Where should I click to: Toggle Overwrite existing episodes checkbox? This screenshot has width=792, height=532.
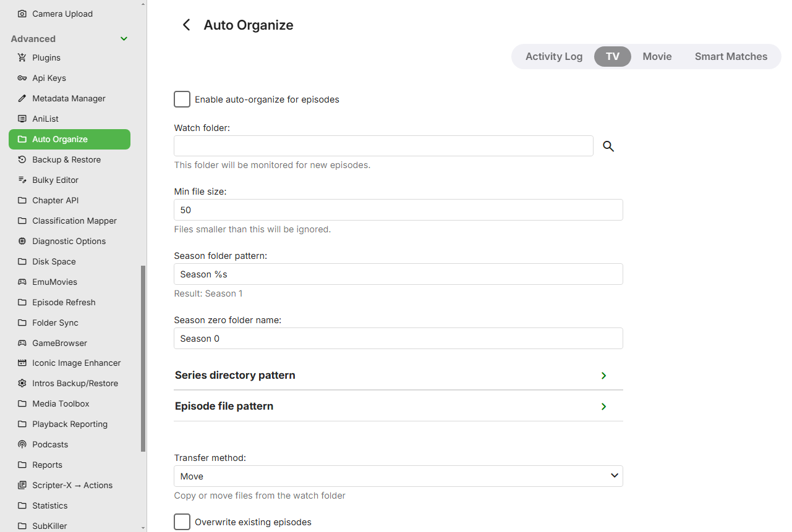182,521
